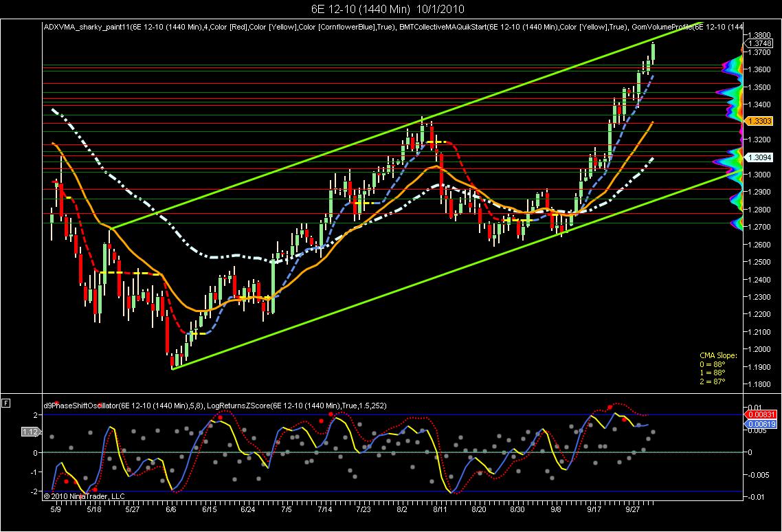Click the 8/30 date label
The image size is (782, 532).
click(517, 509)
